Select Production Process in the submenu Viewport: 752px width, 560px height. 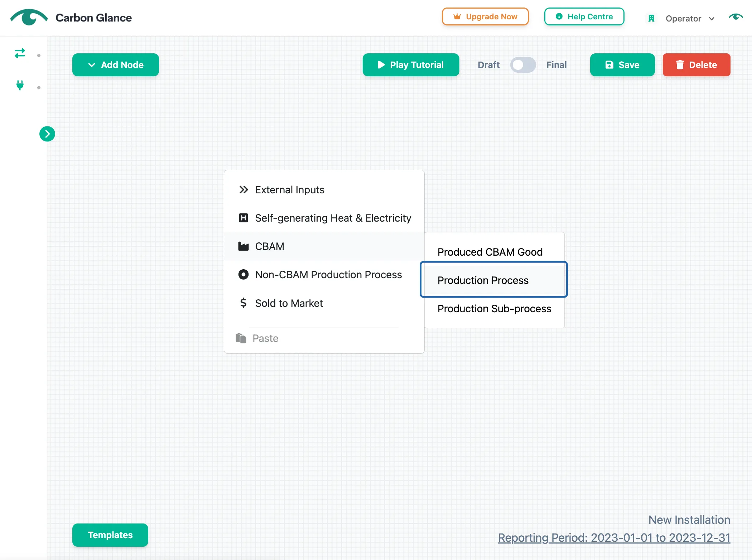click(x=494, y=280)
